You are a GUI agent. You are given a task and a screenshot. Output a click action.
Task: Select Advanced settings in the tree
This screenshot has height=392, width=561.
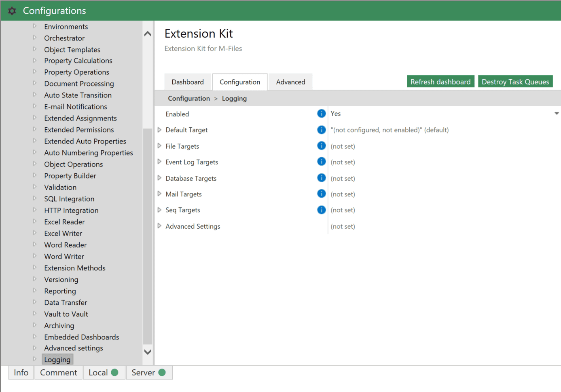74,348
